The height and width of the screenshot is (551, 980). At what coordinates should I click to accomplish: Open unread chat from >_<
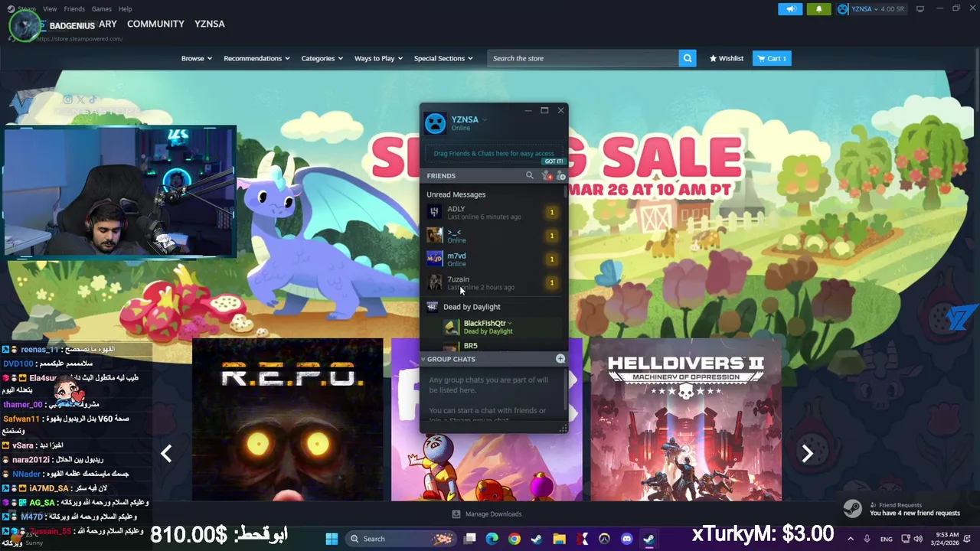tap(494, 236)
